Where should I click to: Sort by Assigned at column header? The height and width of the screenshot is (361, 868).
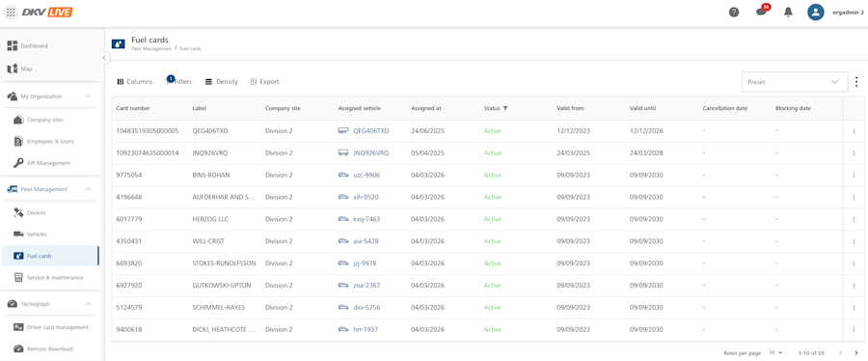(x=426, y=108)
